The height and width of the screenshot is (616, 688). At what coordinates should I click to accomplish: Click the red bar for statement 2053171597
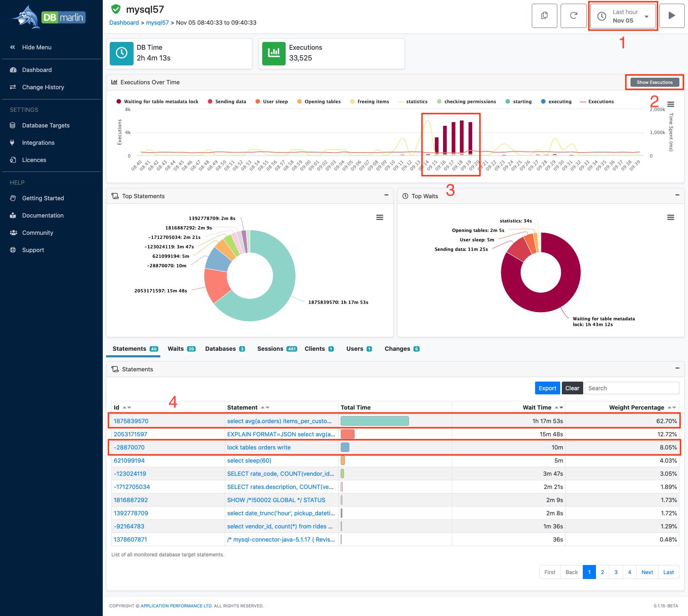pyautogui.click(x=348, y=434)
